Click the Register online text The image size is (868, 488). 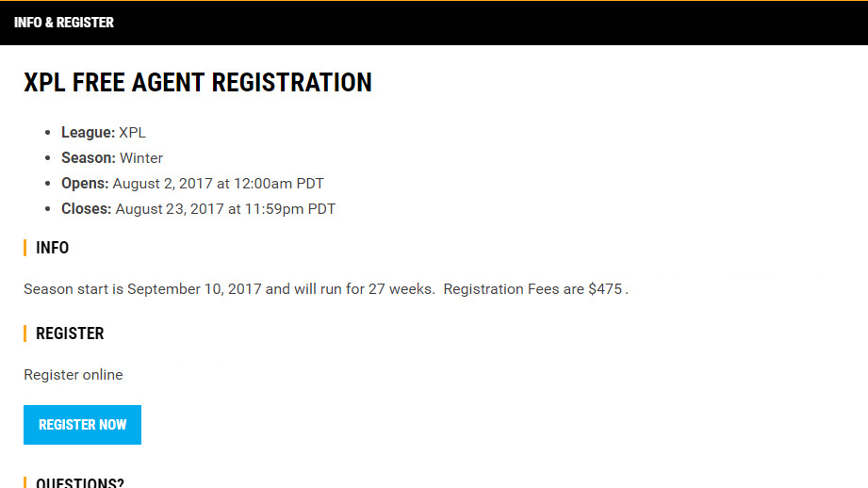coord(74,375)
